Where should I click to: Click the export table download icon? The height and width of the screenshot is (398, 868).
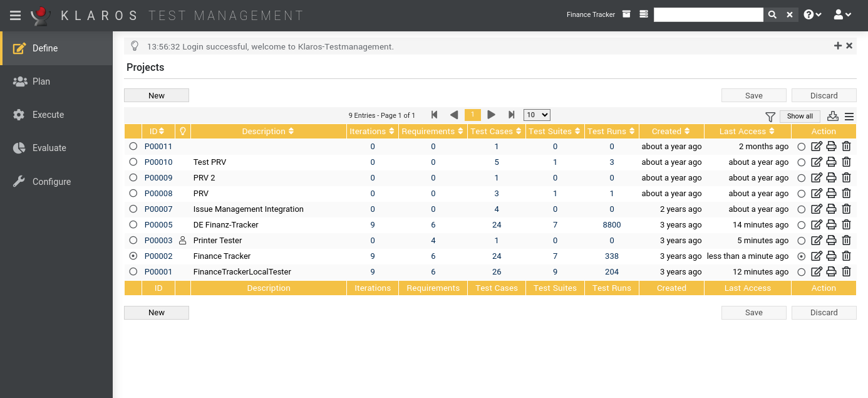click(832, 116)
